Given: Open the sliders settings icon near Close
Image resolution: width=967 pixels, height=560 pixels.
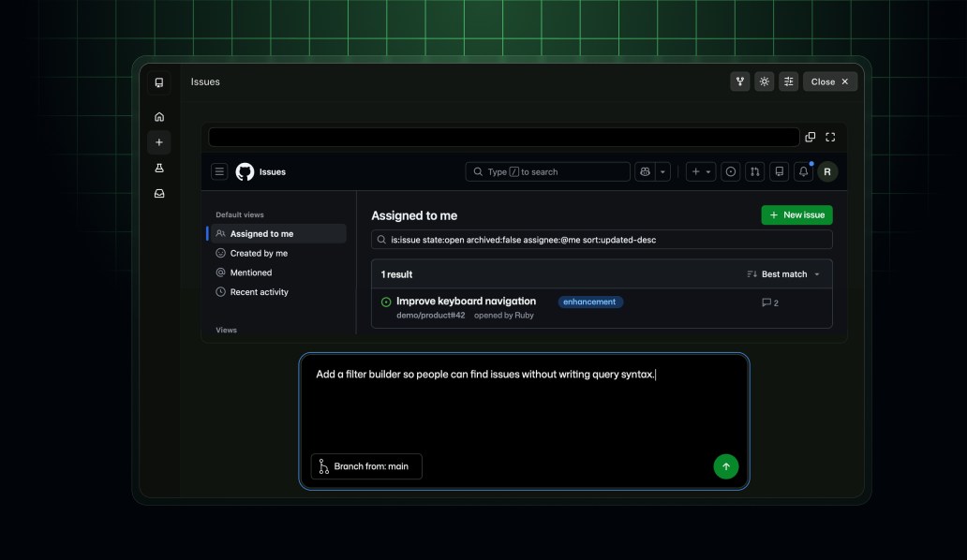Looking at the screenshot, I should click(788, 81).
